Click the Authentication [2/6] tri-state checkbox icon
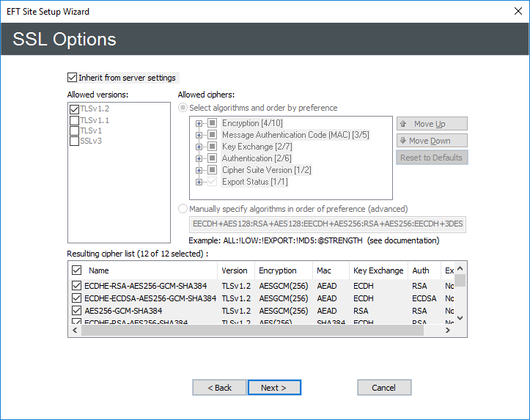This screenshot has width=530, height=420. coord(212,158)
